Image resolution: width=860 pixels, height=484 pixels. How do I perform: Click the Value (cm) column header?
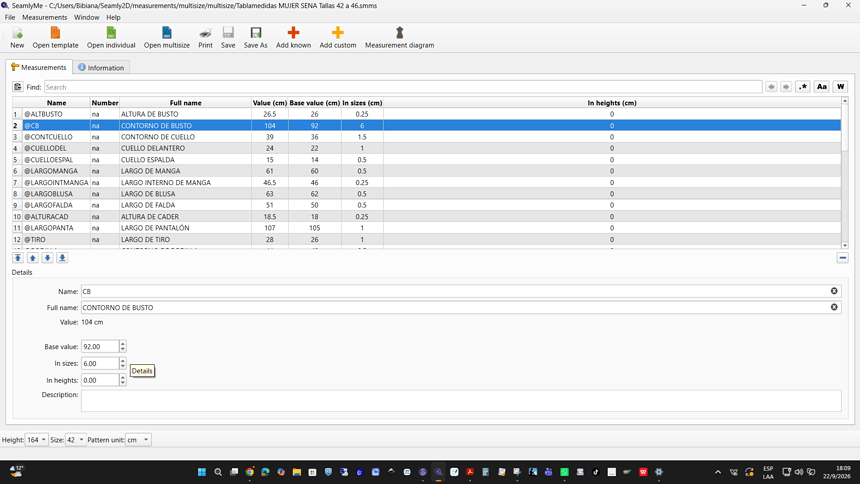point(269,103)
